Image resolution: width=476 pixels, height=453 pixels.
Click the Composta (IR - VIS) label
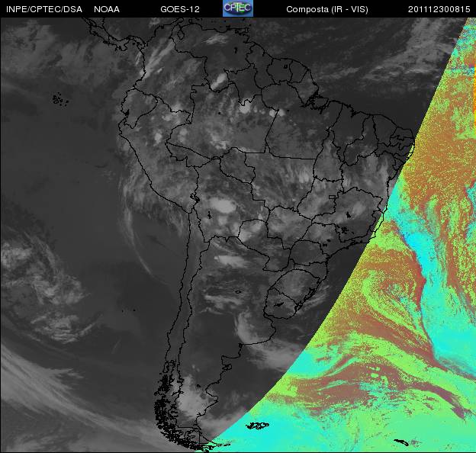point(327,9)
